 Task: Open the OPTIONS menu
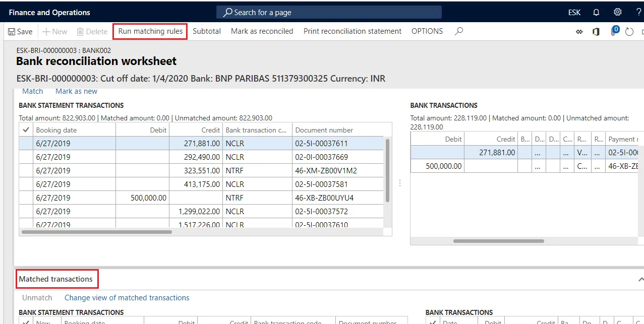click(427, 31)
